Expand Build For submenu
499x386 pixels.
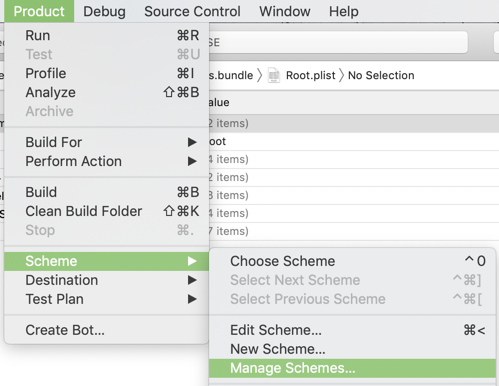coord(107,142)
